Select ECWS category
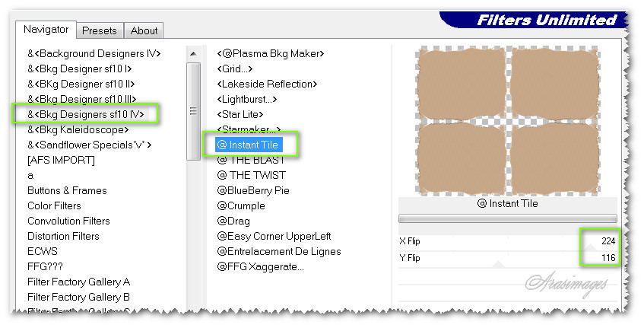This screenshot has height=328, width=644. 43,251
